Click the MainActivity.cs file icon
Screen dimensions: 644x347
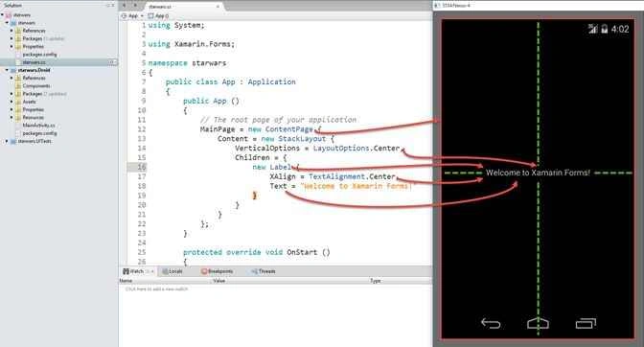point(18,126)
